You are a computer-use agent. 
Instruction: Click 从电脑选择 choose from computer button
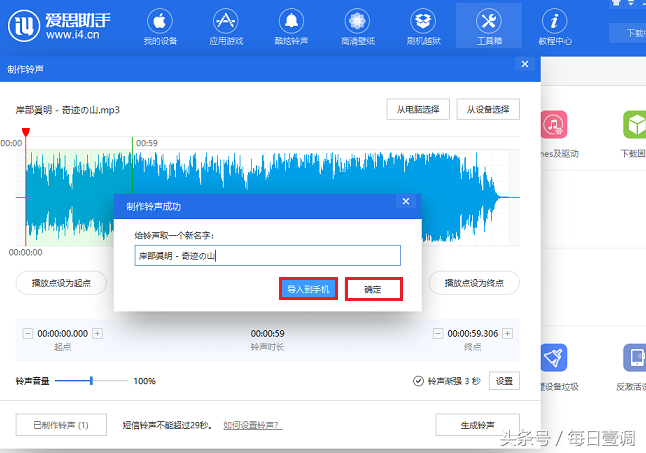point(417,109)
